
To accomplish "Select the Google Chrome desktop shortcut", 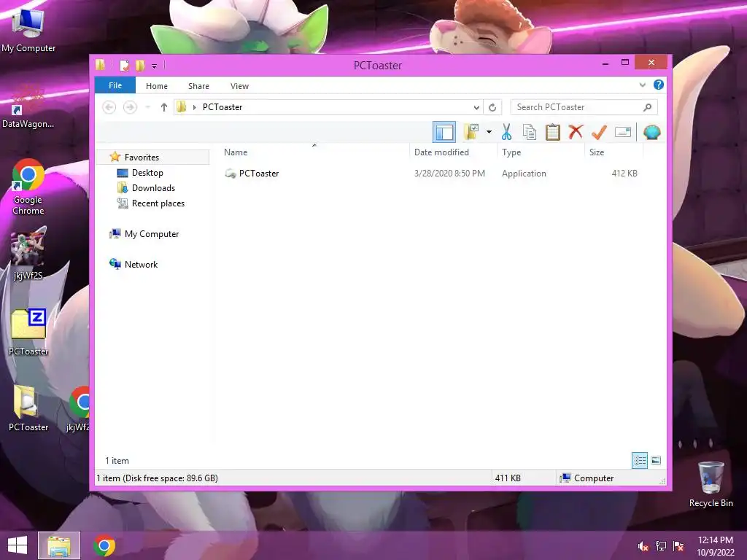I will 28,187.
